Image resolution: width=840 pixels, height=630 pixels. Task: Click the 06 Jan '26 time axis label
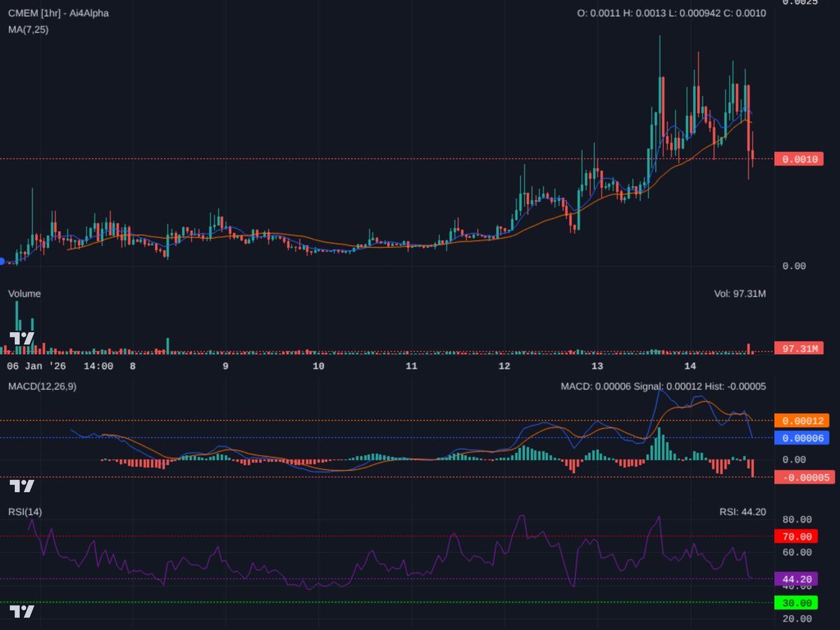coord(36,366)
